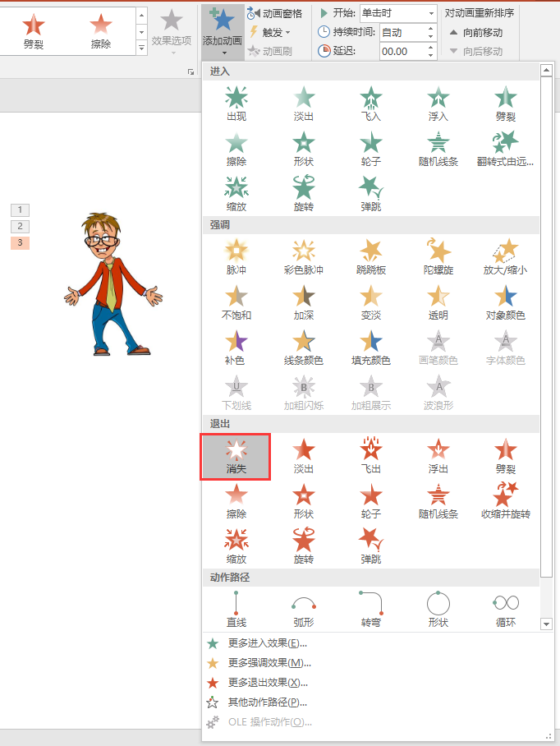Select the 消失 exit animation
The width and height of the screenshot is (560, 746).
coord(236,456)
